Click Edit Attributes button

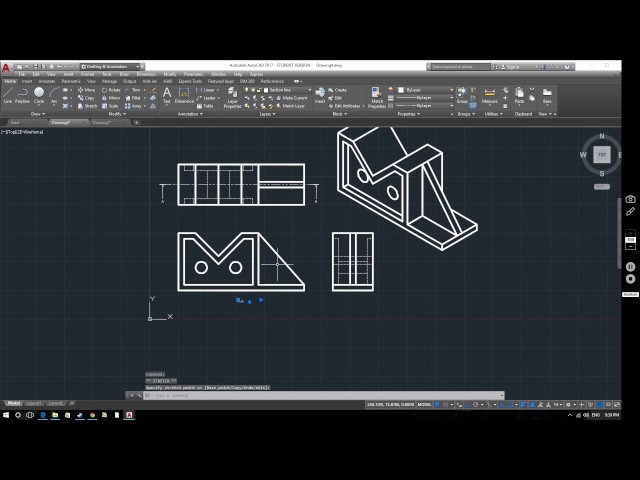[347, 106]
